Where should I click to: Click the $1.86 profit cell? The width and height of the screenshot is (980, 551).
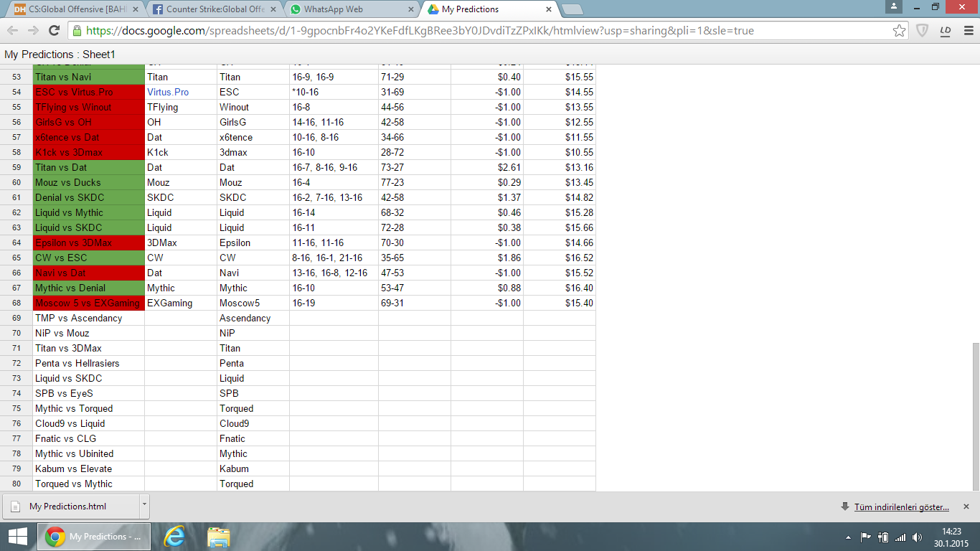[487, 258]
